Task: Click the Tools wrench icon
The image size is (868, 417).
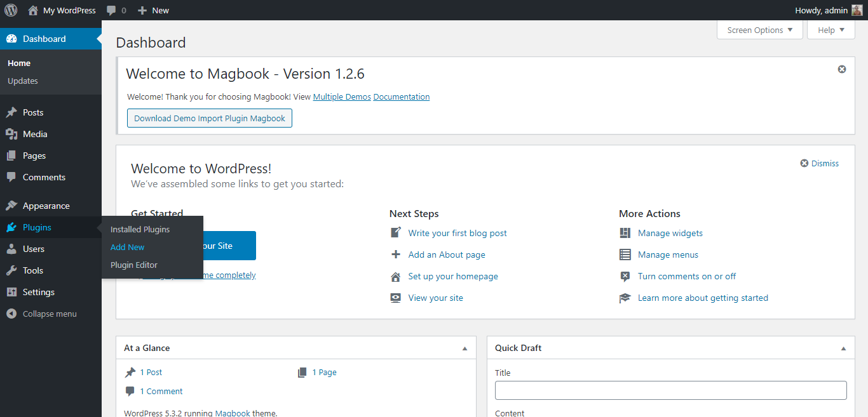Action: (x=11, y=270)
